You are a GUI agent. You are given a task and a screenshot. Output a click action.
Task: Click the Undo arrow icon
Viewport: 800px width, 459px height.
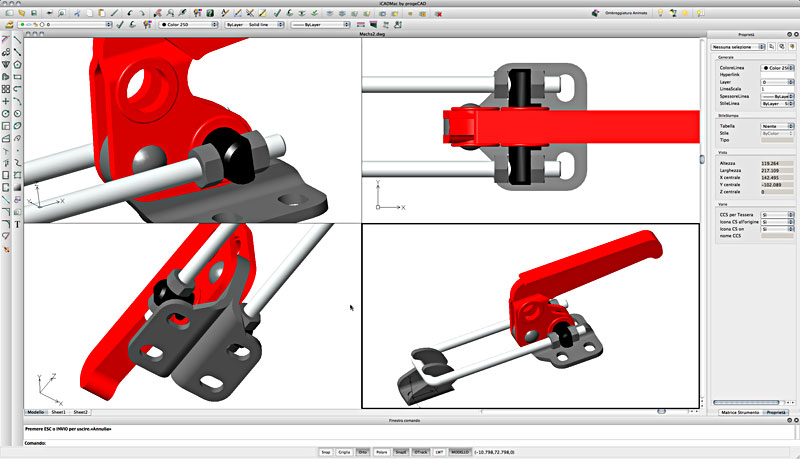pyautogui.click(x=130, y=13)
